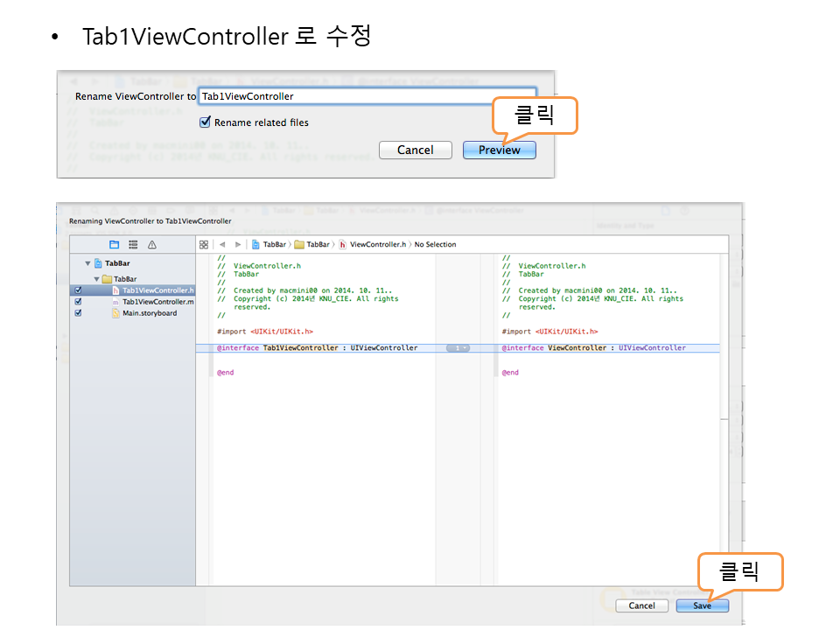Click the forward arrow in the jump bar

(238, 245)
